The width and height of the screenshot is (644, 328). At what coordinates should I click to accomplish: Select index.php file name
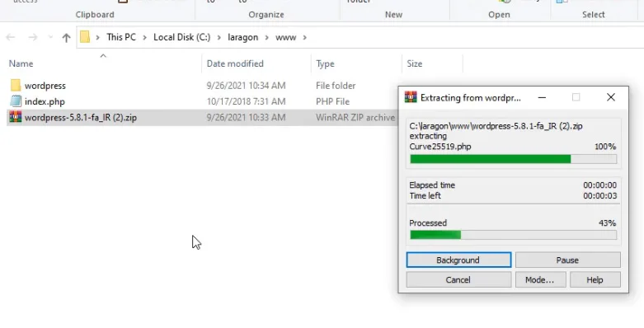coord(45,101)
